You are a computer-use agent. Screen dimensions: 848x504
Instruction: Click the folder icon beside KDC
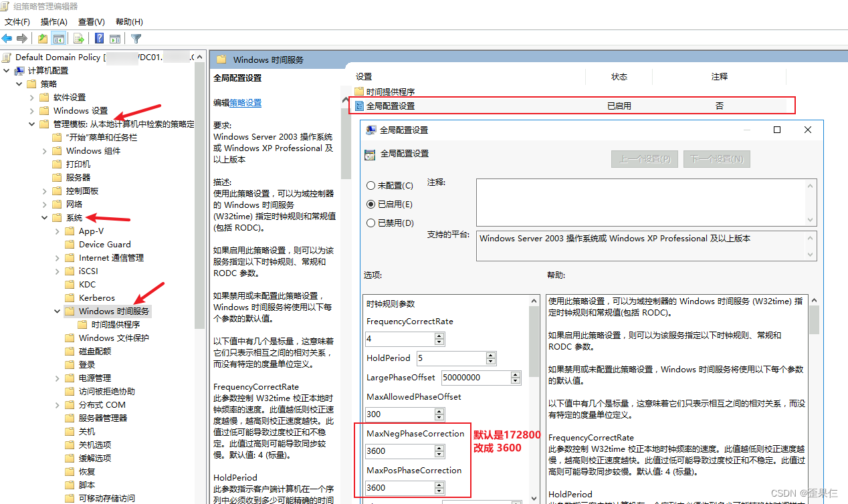(x=70, y=285)
